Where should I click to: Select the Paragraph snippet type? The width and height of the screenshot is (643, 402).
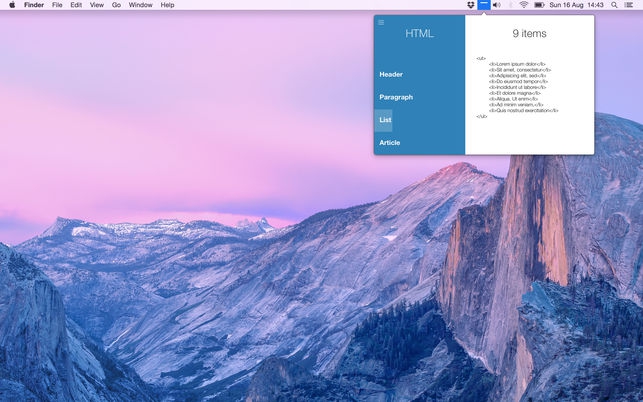[x=396, y=97]
